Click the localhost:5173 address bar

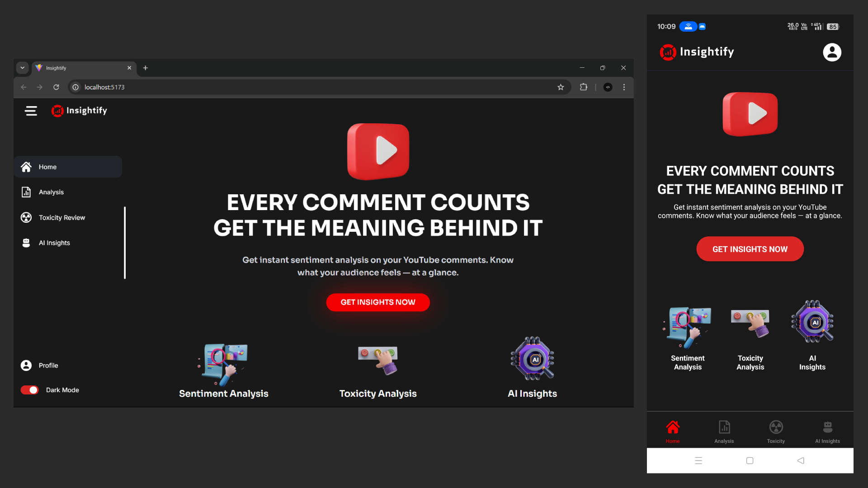316,87
